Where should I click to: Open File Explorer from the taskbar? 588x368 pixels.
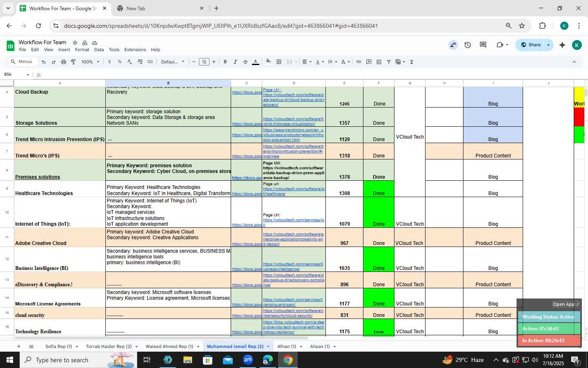pyautogui.click(x=187, y=360)
